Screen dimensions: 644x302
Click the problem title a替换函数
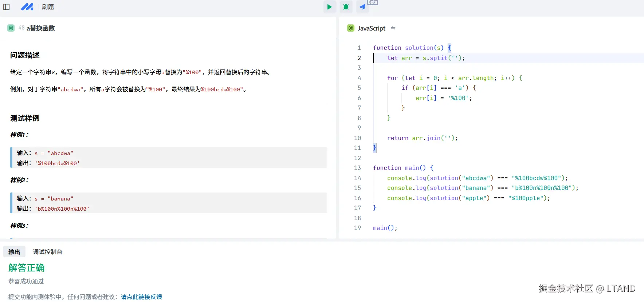(x=41, y=28)
